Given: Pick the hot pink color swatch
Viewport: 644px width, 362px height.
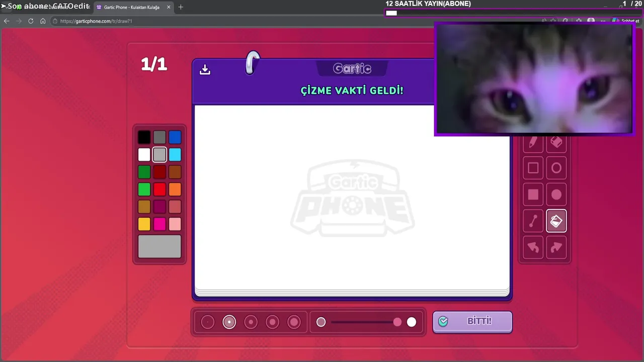Looking at the screenshot, I should click(x=159, y=224).
